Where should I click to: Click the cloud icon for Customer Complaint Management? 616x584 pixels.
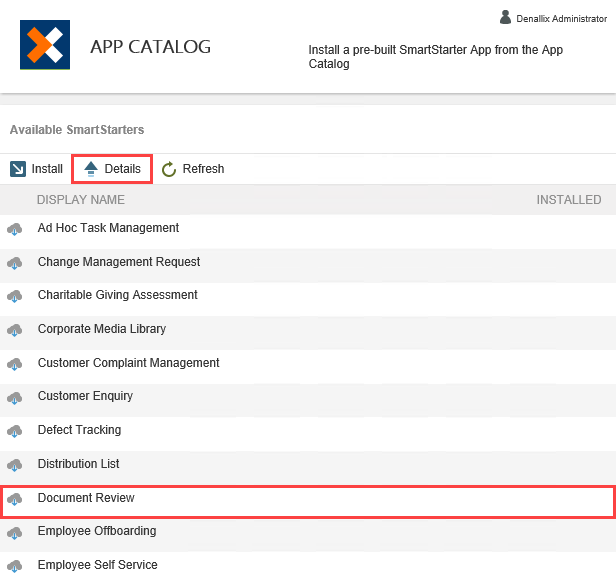15,364
